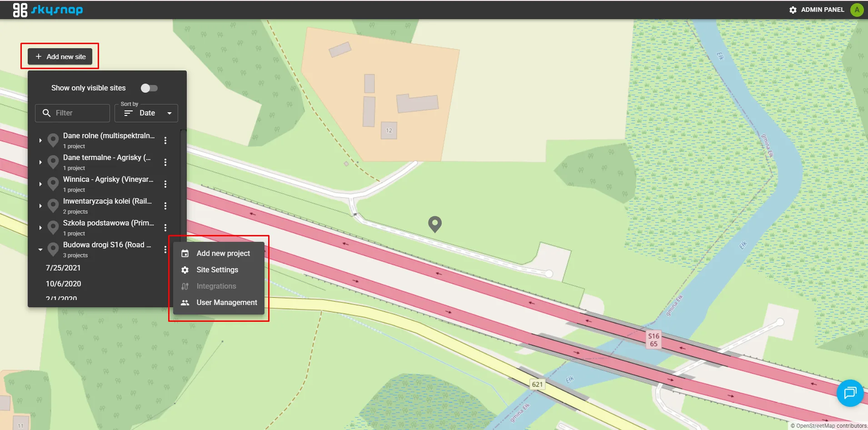The height and width of the screenshot is (430, 868).
Task: Collapse the Budowa drogi S16 site
Action: 40,250
